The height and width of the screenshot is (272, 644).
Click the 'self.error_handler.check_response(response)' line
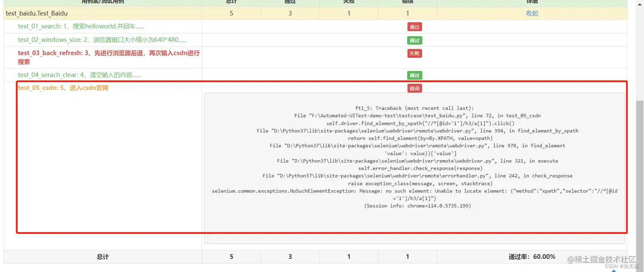(x=420, y=169)
